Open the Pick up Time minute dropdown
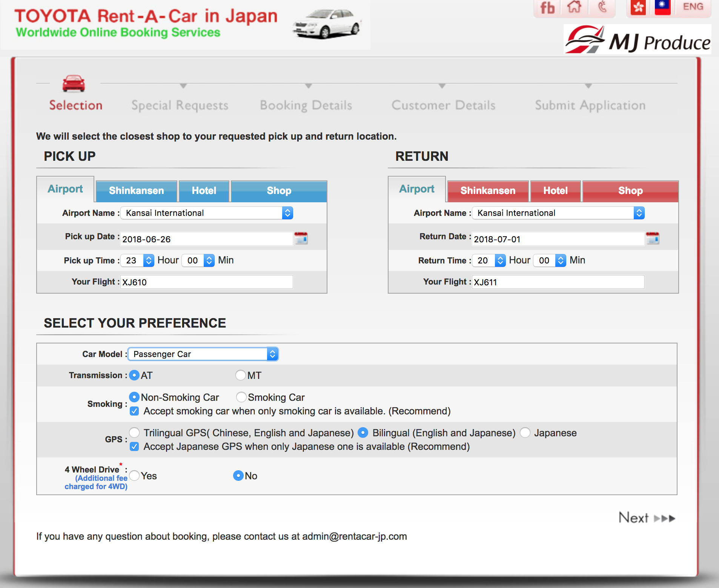 [198, 260]
